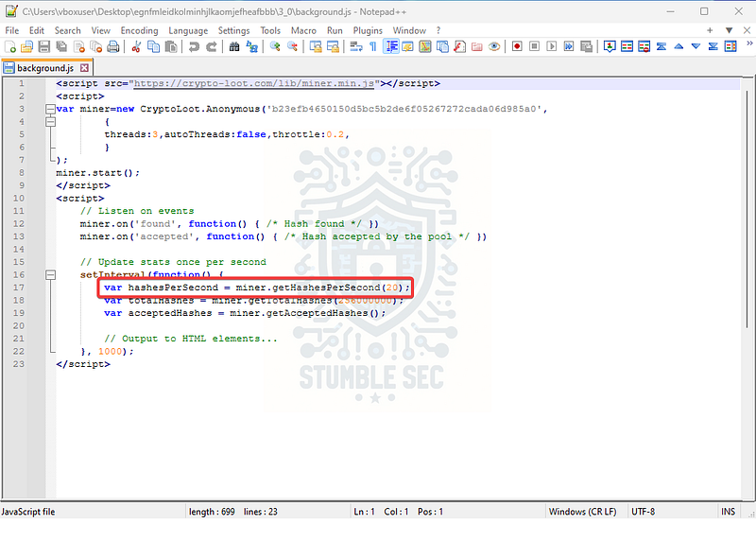The height and width of the screenshot is (541, 756).
Task: Redo action with toolbar arrow
Action: tap(211, 46)
